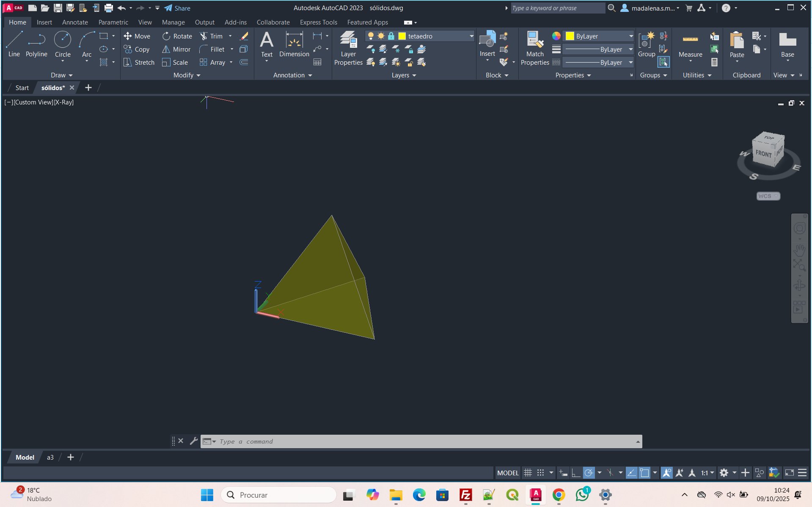Image resolution: width=812 pixels, height=507 pixels.
Task: Expand the Properties panel
Action: click(x=573, y=75)
